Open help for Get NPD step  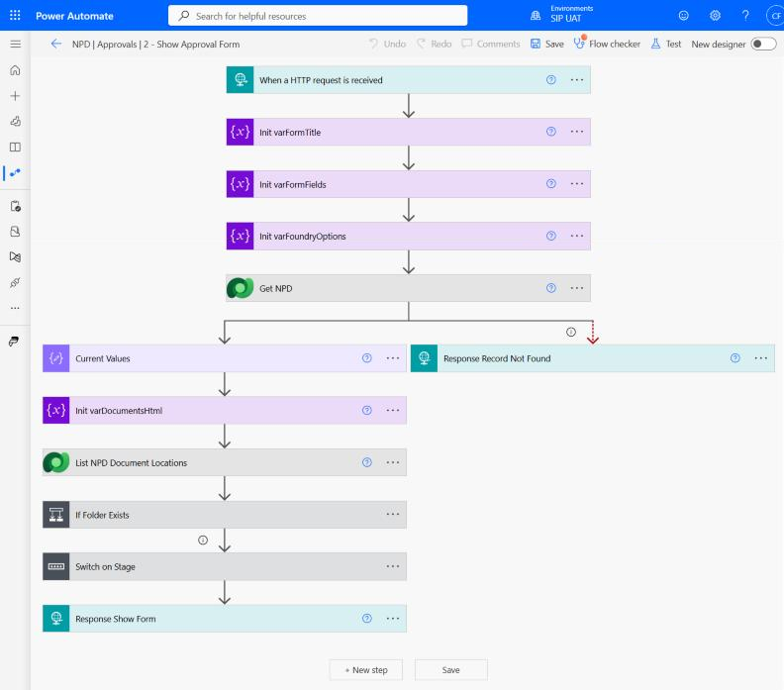[x=551, y=288]
